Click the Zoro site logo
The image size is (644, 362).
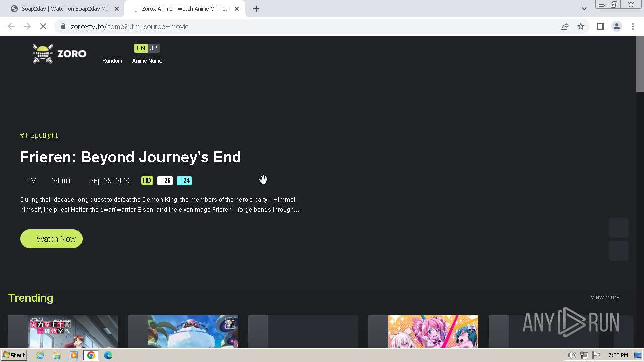click(59, 54)
